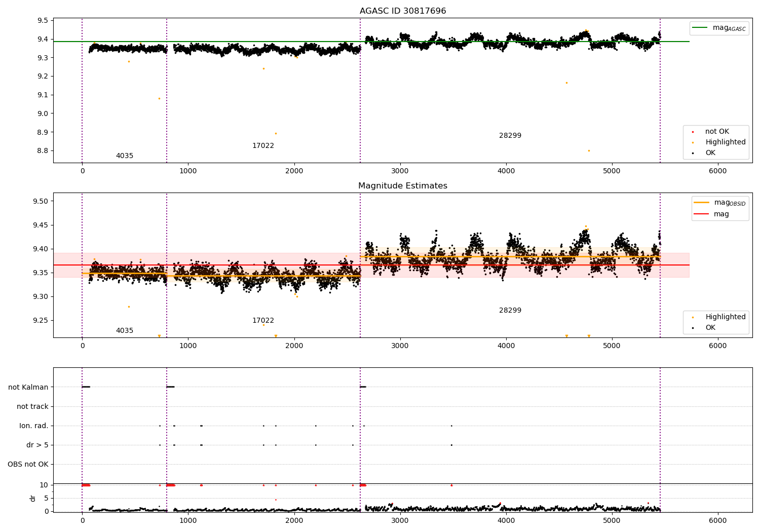Click 'Highlighted' legend entry in Magnitude Estimates plot
760x532 pixels.
pos(726,317)
